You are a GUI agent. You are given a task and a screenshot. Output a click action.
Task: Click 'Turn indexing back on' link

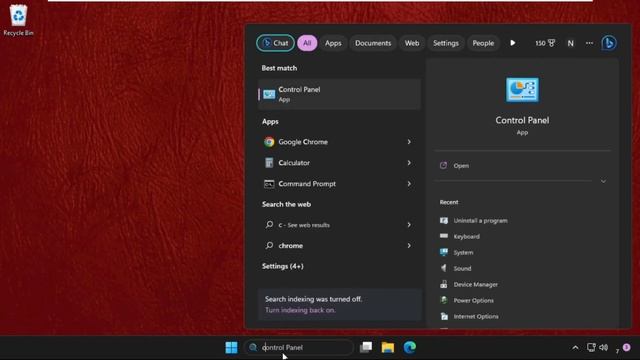coord(300,310)
